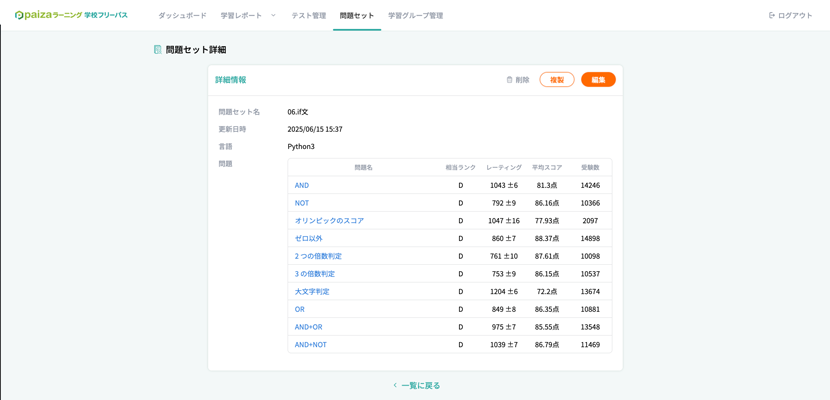Open the OR problem link

pyautogui.click(x=300, y=309)
